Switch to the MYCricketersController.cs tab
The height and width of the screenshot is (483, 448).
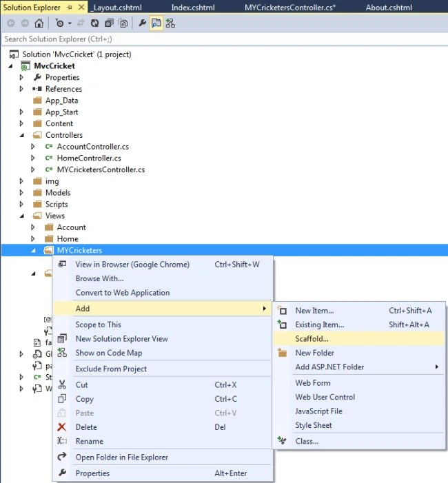[x=290, y=8]
